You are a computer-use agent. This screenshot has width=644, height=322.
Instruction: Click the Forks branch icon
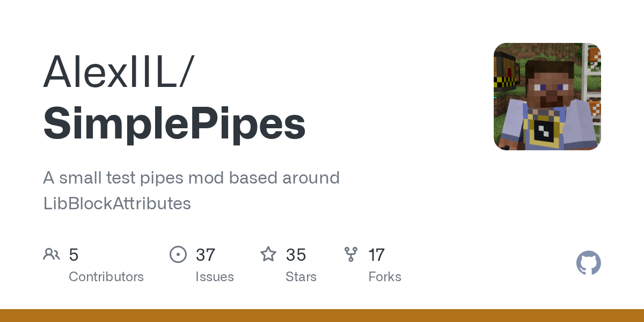click(x=351, y=254)
